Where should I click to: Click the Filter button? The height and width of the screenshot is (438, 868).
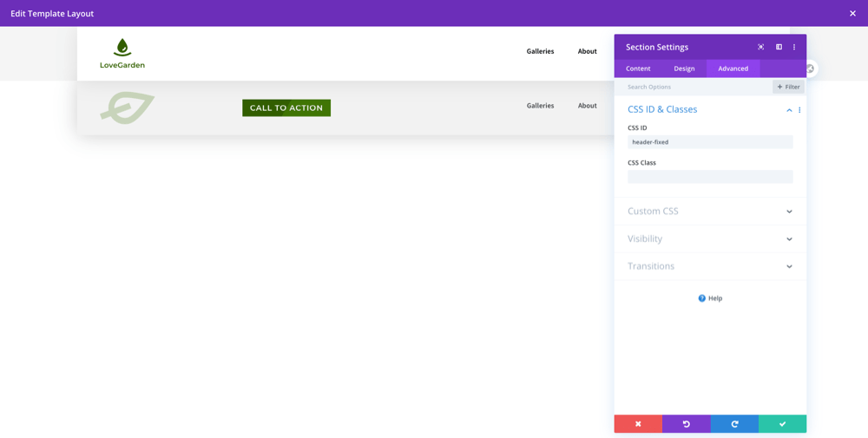pyautogui.click(x=788, y=87)
